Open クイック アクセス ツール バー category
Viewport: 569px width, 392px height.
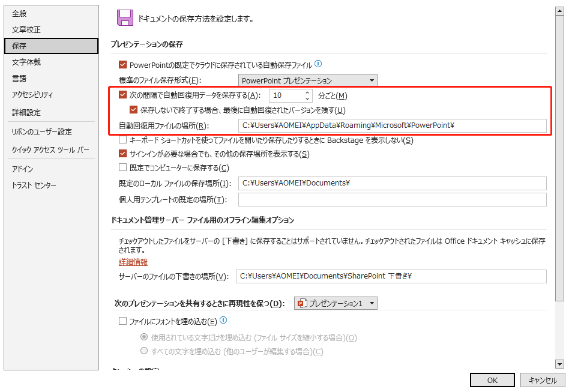point(50,150)
